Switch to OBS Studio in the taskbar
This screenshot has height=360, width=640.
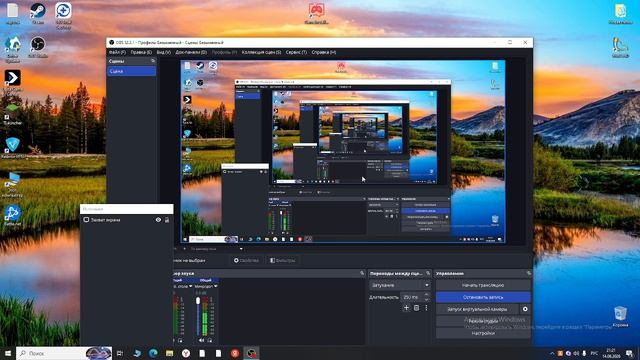pyautogui.click(x=251, y=353)
